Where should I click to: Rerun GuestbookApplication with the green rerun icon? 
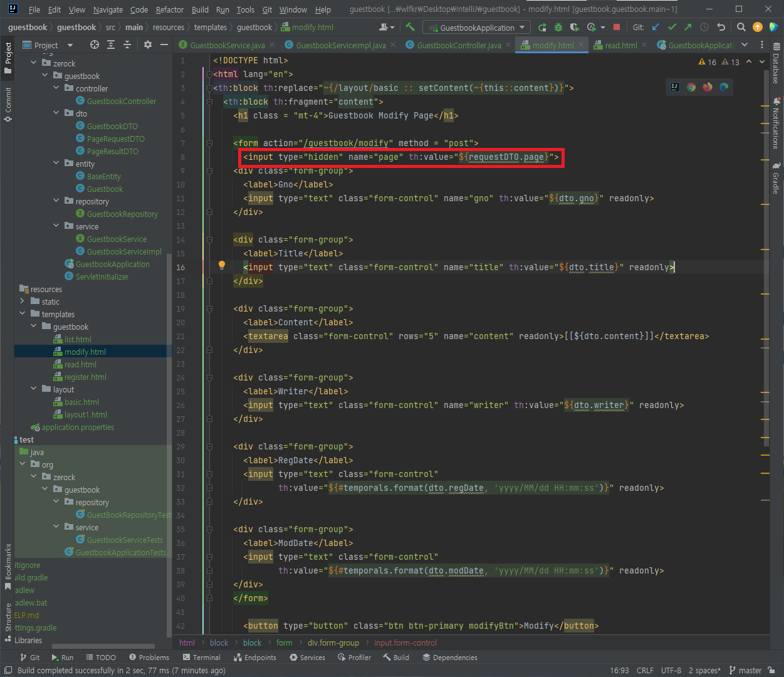542,27
